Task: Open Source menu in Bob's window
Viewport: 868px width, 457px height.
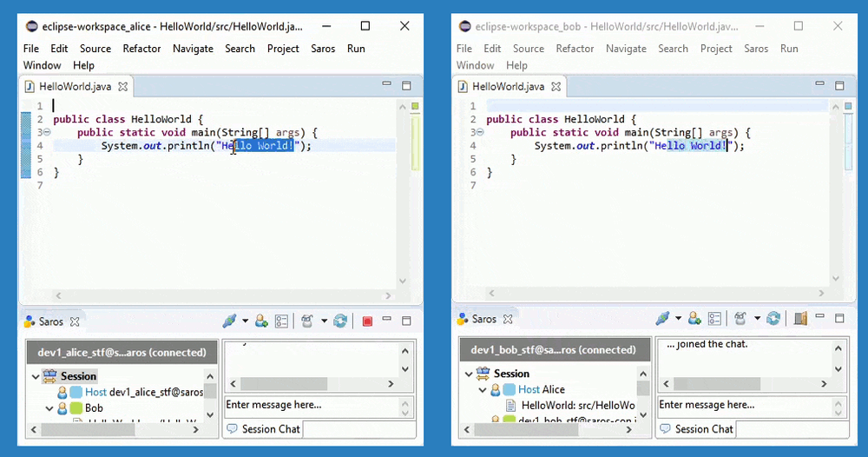Action: click(528, 49)
